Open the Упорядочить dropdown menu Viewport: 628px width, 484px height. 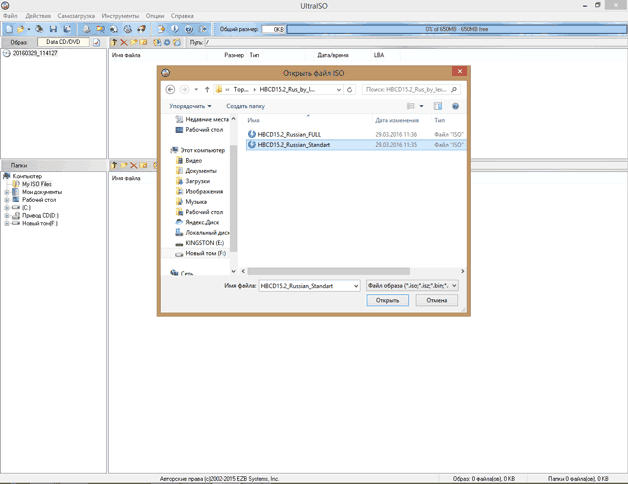[x=190, y=106]
